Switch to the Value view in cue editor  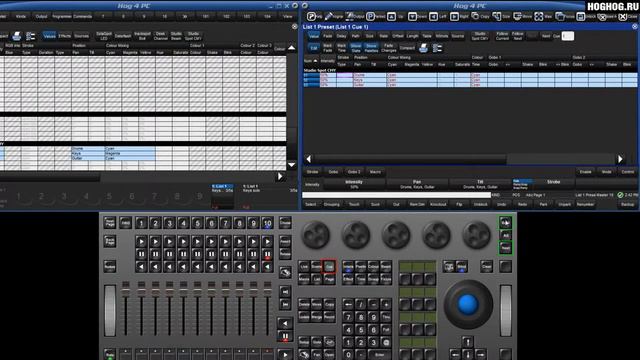[x=313, y=36]
